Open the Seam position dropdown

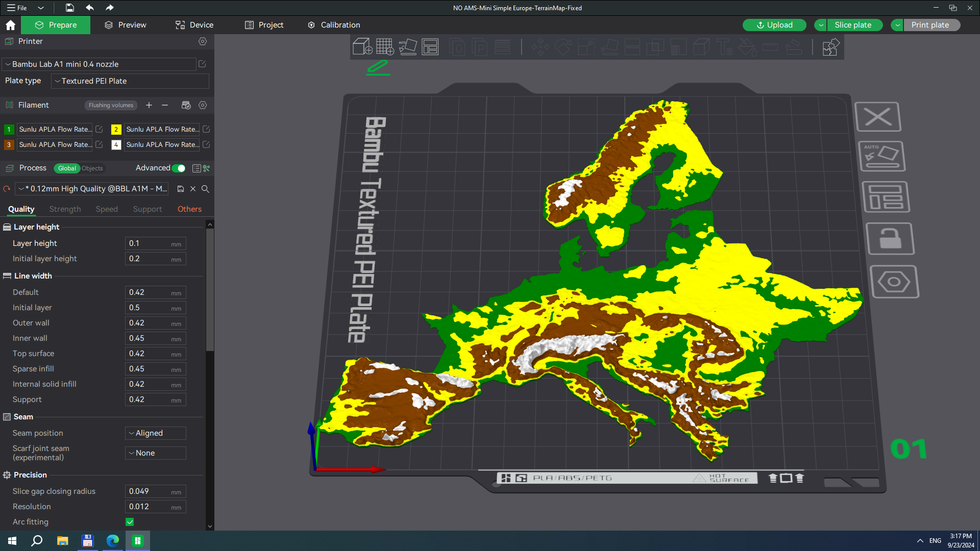coord(156,433)
